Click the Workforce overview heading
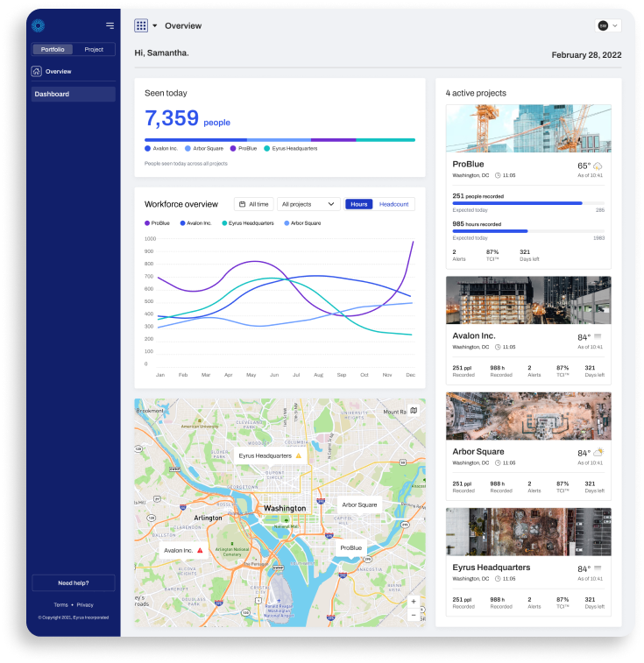The height and width of the screenshot is (663, 644). coord(181,204)
